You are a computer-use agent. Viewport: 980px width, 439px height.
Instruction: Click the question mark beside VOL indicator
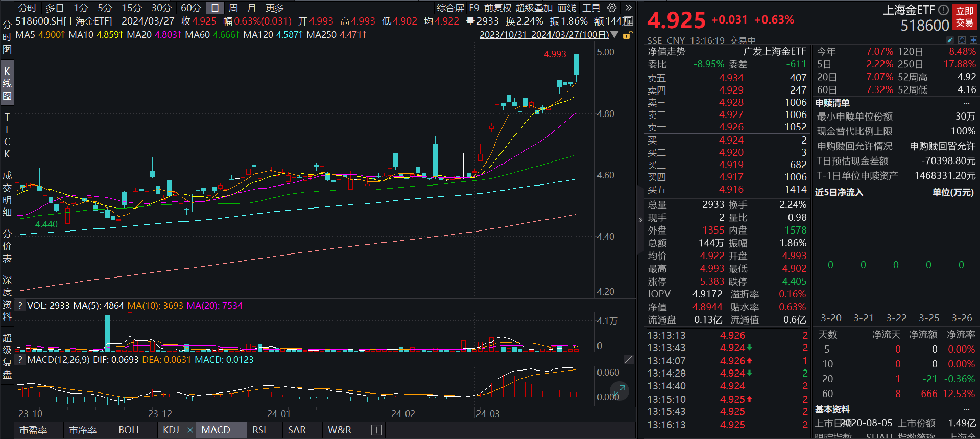click(x=20, y=306)
